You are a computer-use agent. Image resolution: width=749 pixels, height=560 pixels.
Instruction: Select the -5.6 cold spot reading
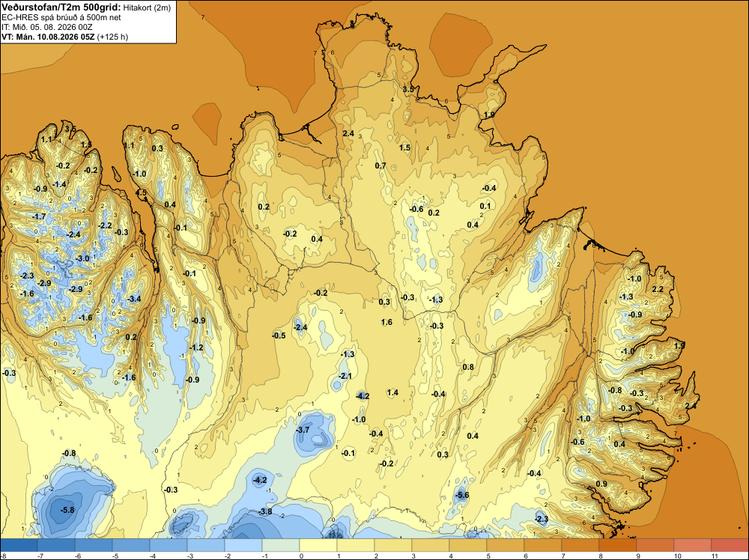point(462,495)
